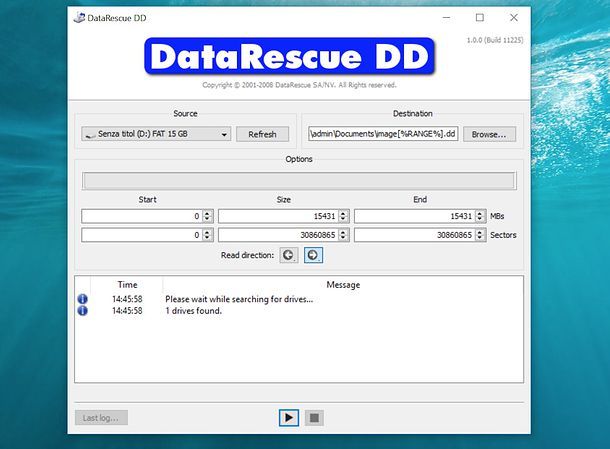
Task: Maximize the DataRescue DD window
Action: click(480, 18)
